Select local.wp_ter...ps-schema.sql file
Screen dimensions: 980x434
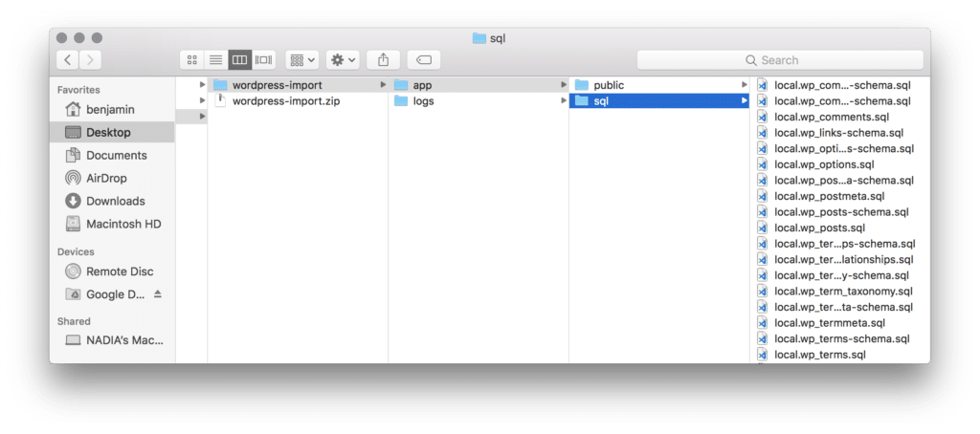click(840, 244)
